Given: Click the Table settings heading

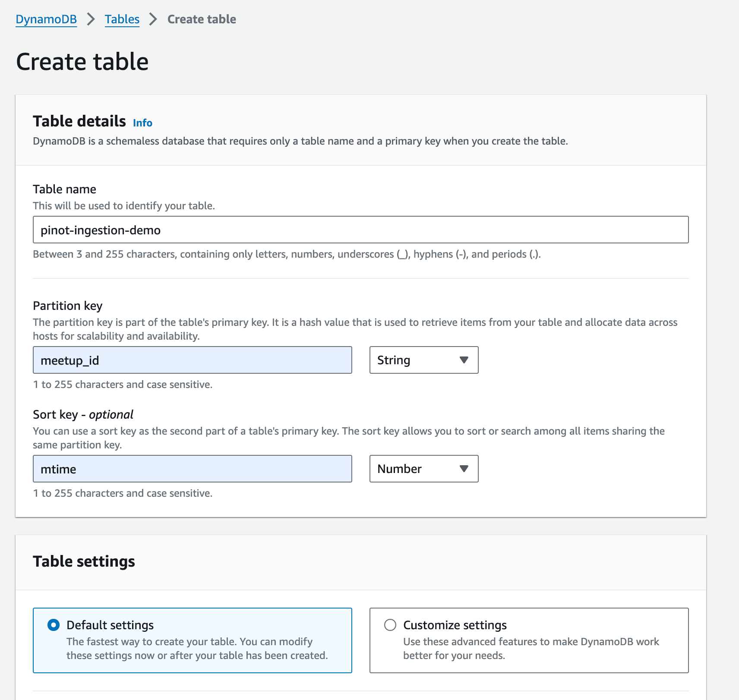Looking at the screenshot, I should pyautogui.click(x=84, y=561).
